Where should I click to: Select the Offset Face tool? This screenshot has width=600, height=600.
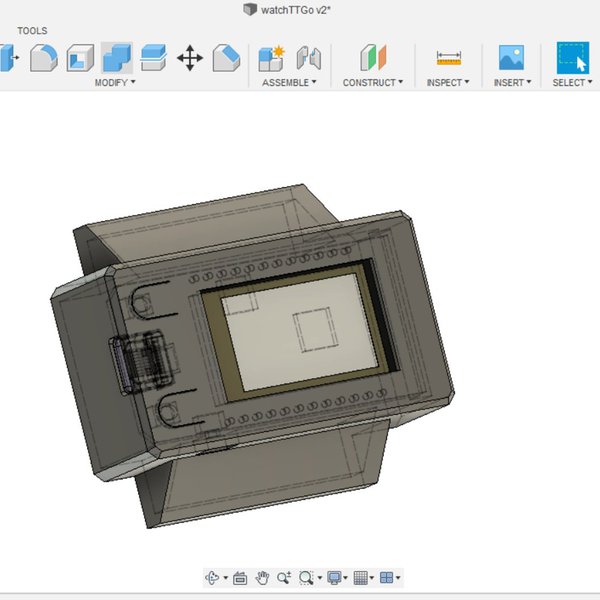tap(152, 58)
